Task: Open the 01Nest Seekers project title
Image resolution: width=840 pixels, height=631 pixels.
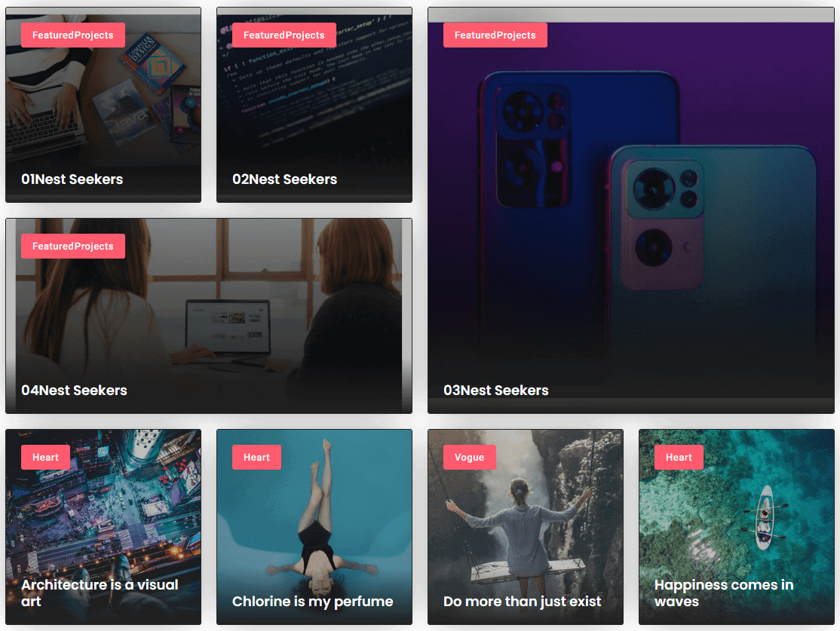Action: tap(72, 179)
